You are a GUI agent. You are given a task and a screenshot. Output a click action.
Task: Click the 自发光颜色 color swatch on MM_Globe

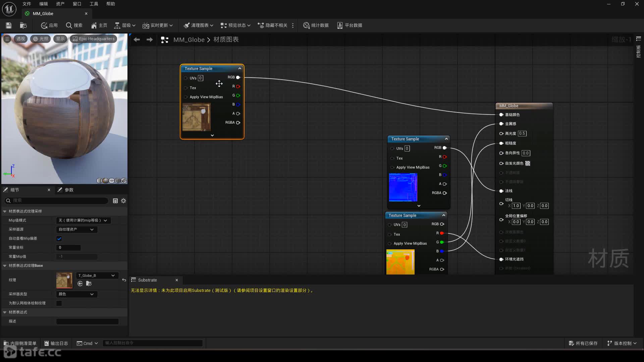[528, 163]
